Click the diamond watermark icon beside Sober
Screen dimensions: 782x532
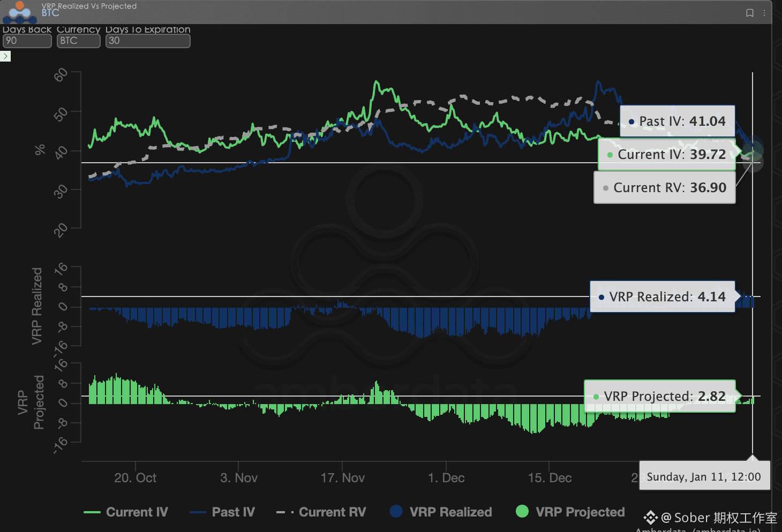pos(650,518)
